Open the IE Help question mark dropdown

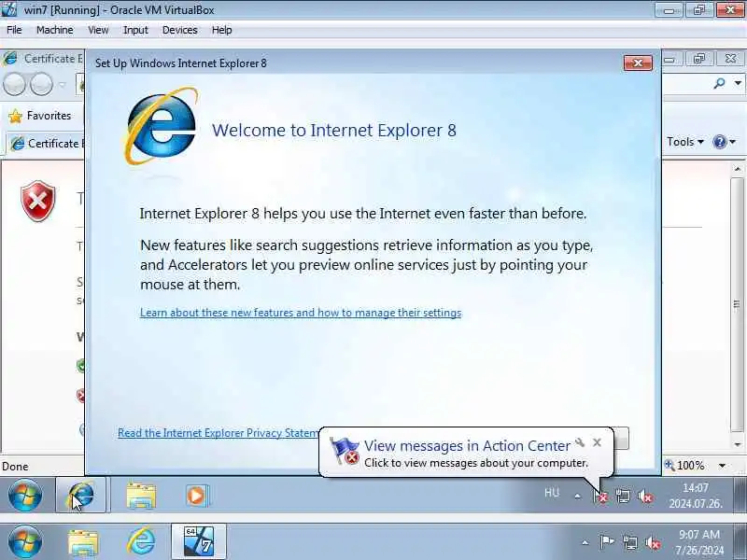[x=725, y=142]
